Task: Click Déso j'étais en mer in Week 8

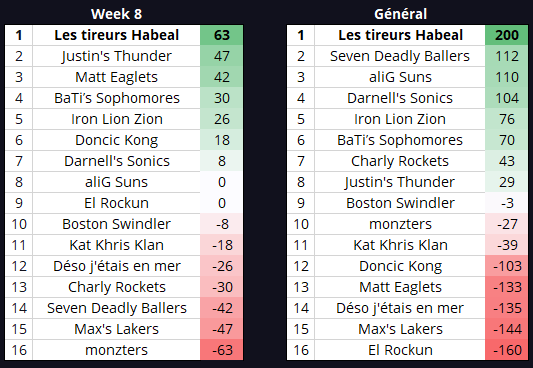Action: (x=117, y=266)
